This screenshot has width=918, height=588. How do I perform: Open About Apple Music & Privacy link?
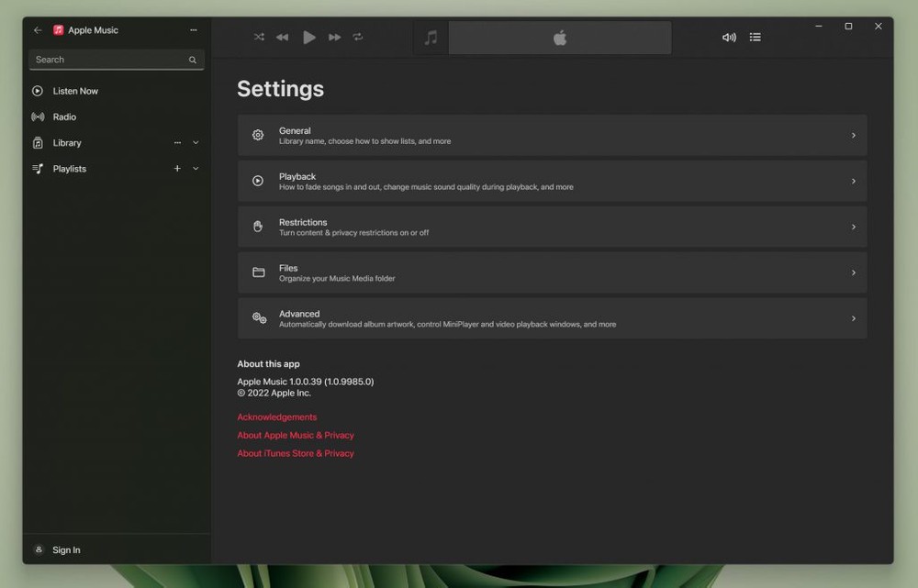click(x=296, y=436)
